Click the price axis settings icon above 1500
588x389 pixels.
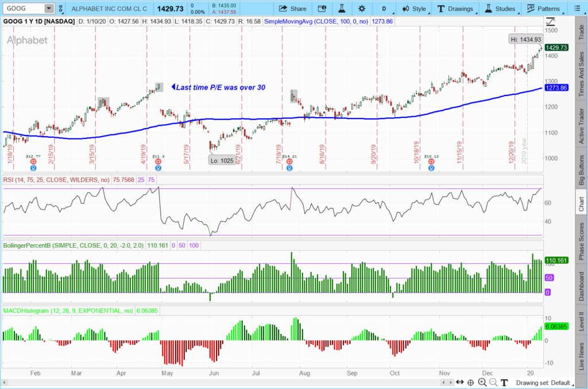[x=550, y=21]
